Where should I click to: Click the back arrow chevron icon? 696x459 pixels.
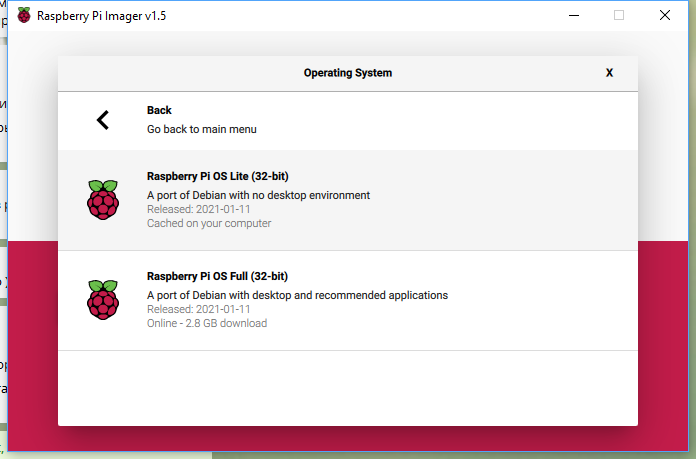(103, 120)
